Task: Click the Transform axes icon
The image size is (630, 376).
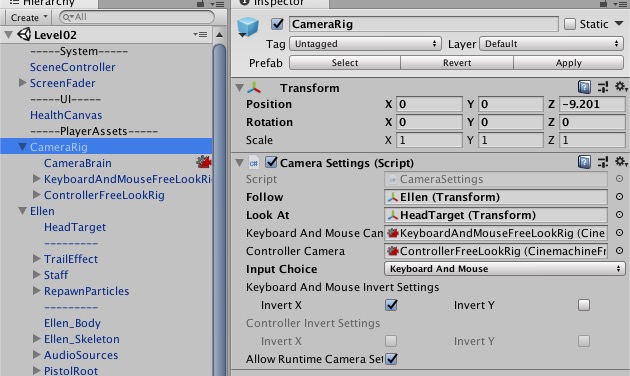Action: [x=254, y=87]
